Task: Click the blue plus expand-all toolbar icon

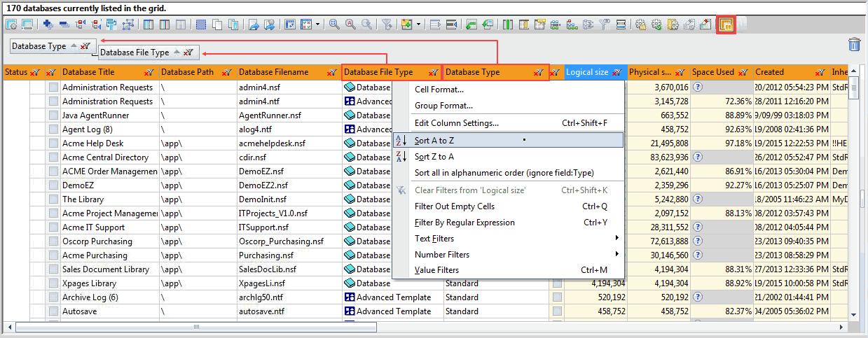Action: [48, 24]
